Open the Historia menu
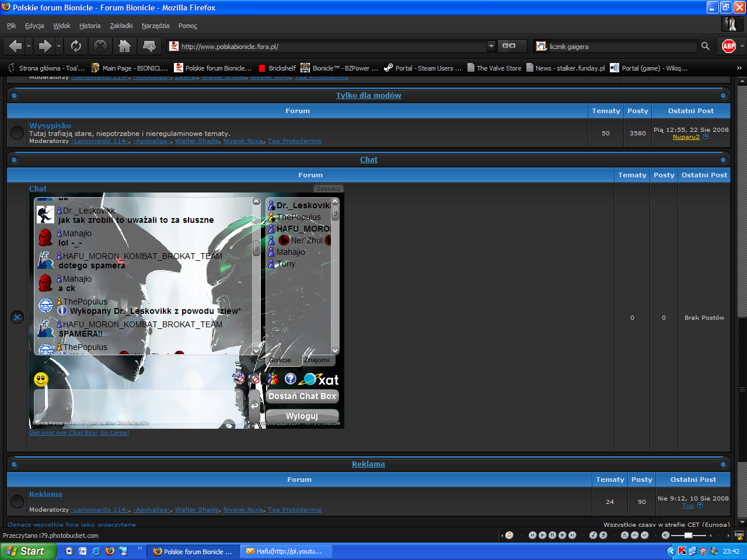747x560 pixels. pyautogui.click(x=90, y=26)
